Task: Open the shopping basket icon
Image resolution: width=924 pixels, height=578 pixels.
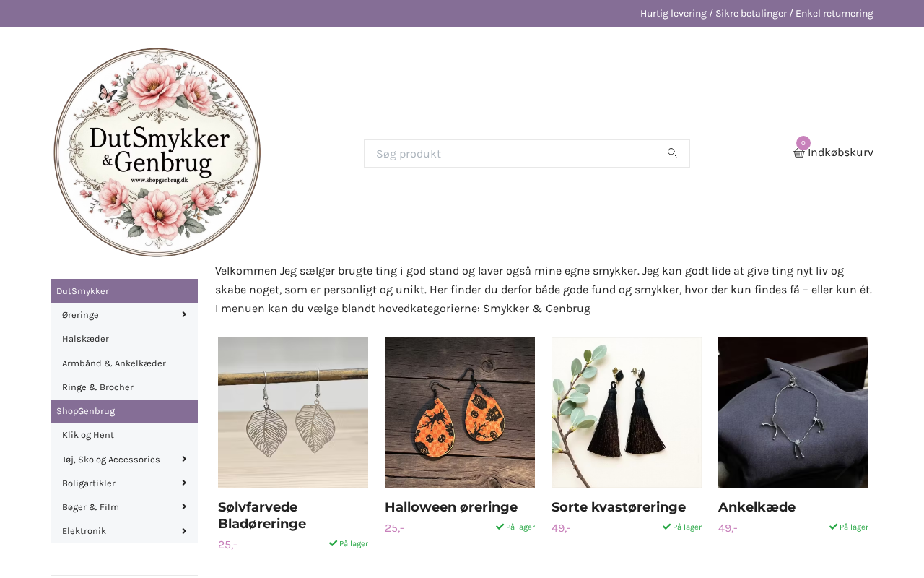Action: click(799, 152)
